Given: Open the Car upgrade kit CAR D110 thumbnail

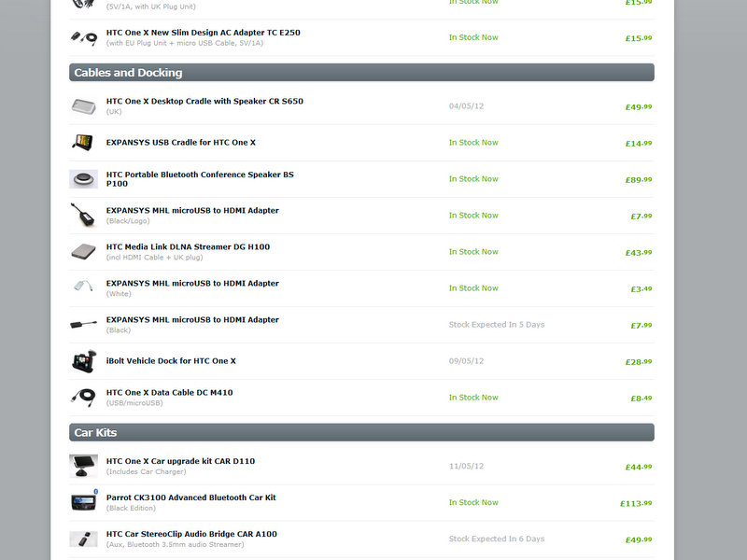Looking at the screenshot, I should [x=83, y=466].
